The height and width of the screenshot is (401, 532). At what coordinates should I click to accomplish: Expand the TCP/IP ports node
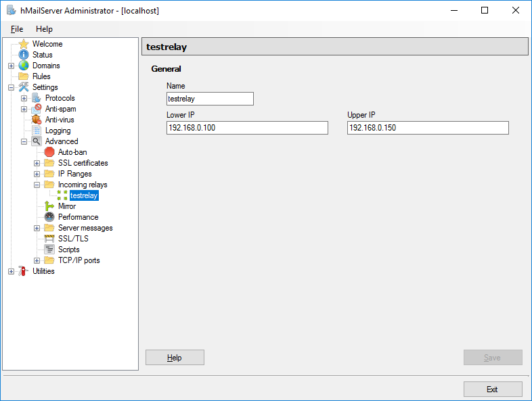(37, 260)
